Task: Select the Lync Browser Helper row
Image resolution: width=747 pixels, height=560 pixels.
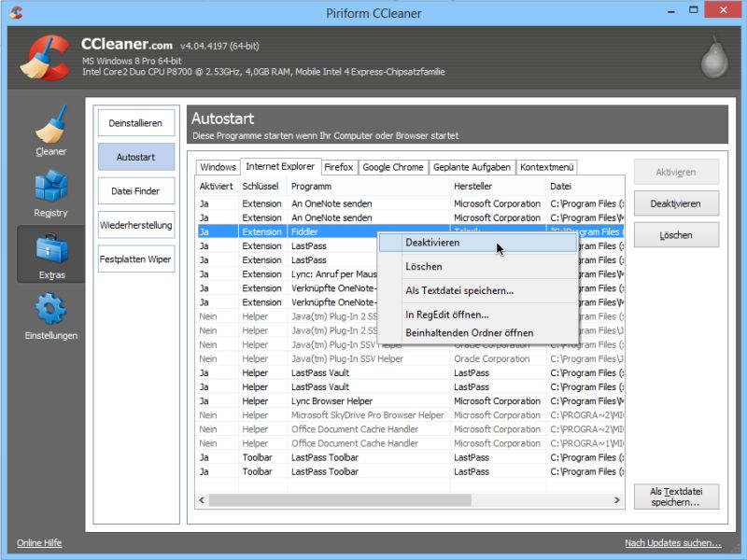Action: (x=411, y=401)
